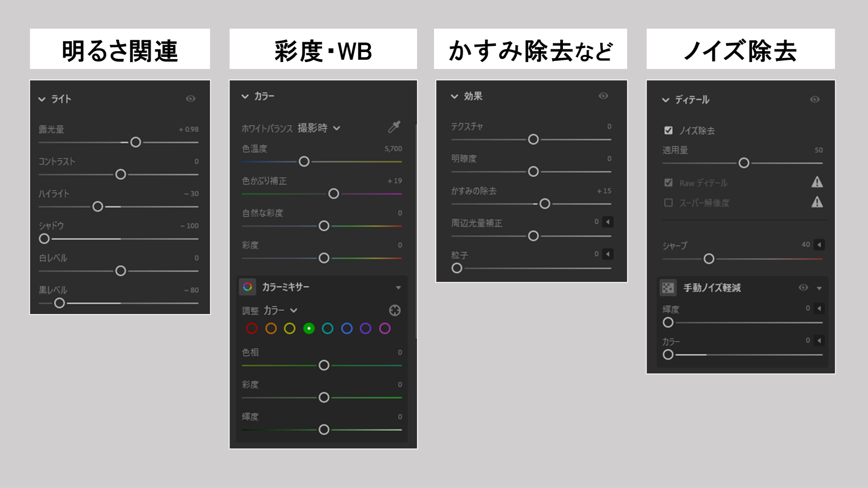Click the 手動ノイズ軽減 checkered icon
Viewport: 868px width, 488px height.
(x=668, y=287)
